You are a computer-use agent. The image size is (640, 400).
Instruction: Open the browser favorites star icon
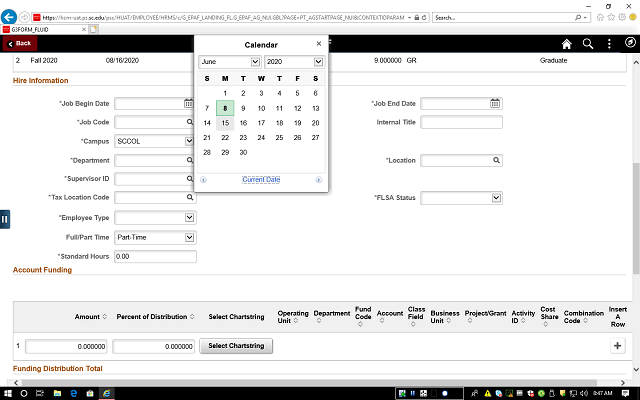(x=611, y=17)
